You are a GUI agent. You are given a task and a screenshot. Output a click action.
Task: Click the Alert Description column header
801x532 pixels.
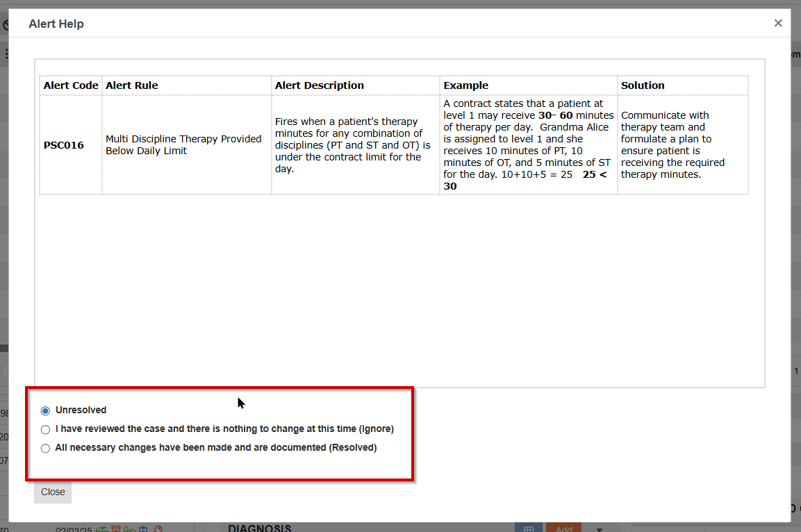(x=356, y=85)
